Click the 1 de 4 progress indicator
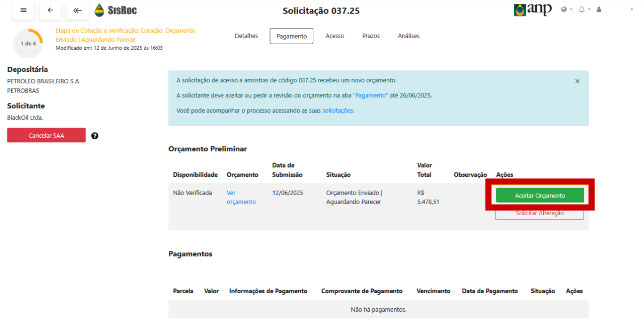 28,43
